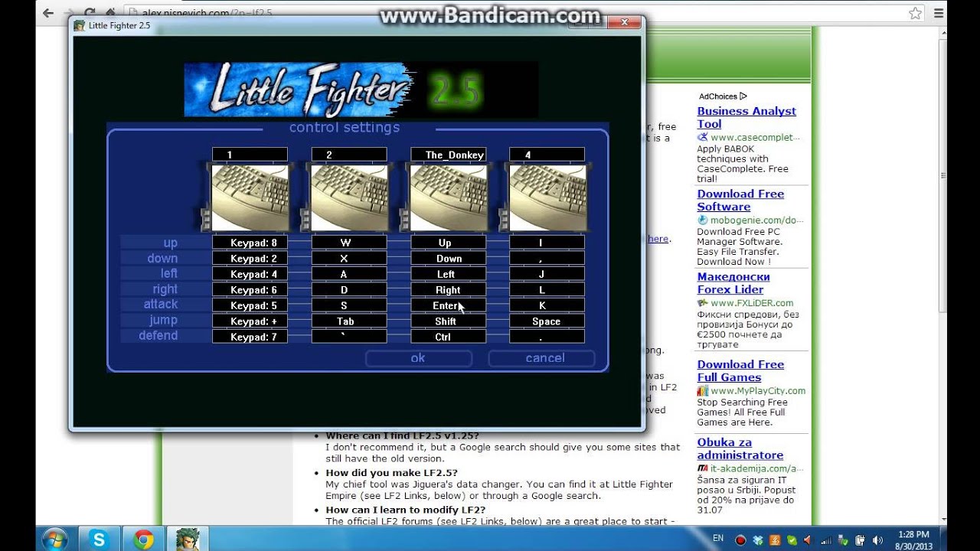Open 'Download Free Full Games' ad link

[740, 371]
